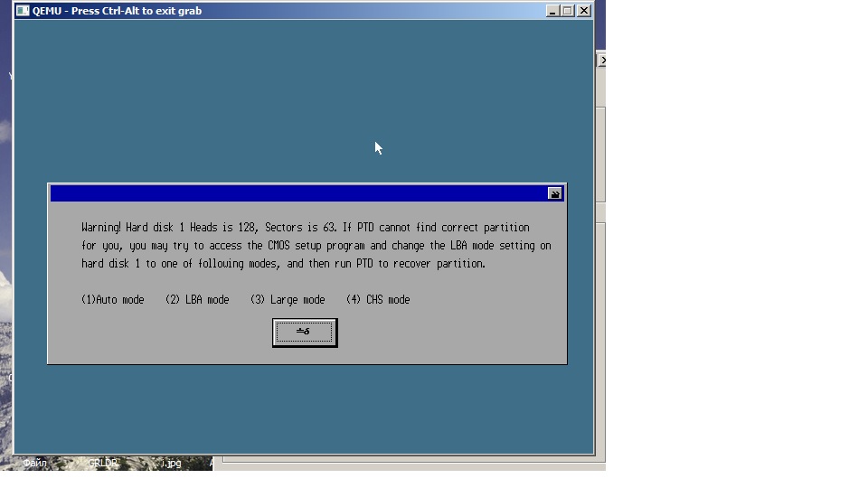Click the "(3) Large mode" text option
The width and height of the screenshot is (868, 488).
(287, 300)
